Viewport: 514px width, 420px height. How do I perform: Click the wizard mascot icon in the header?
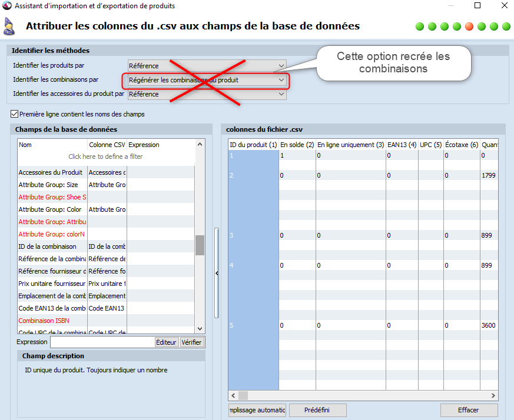[x=9, y=26]
